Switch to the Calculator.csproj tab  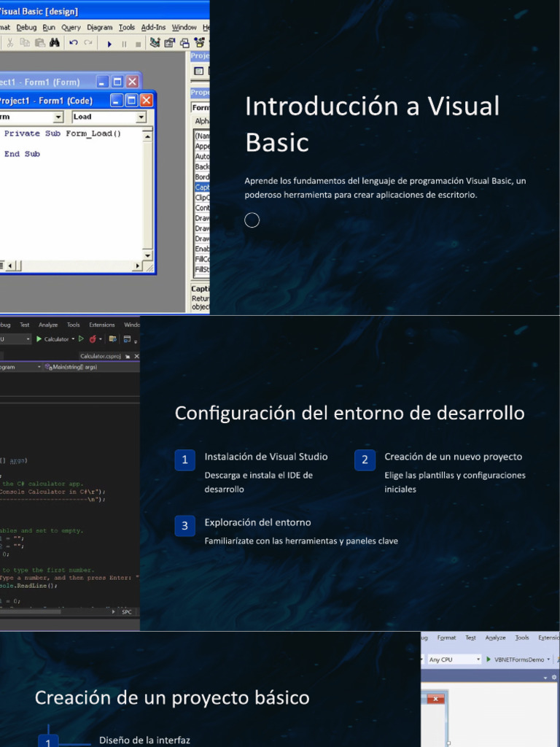(100, 356)
